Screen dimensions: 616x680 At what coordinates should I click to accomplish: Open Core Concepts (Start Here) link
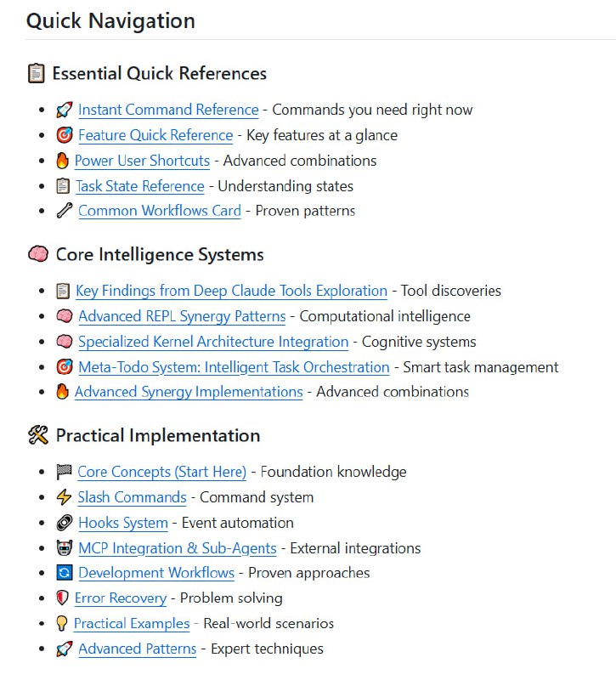point(161,472)
